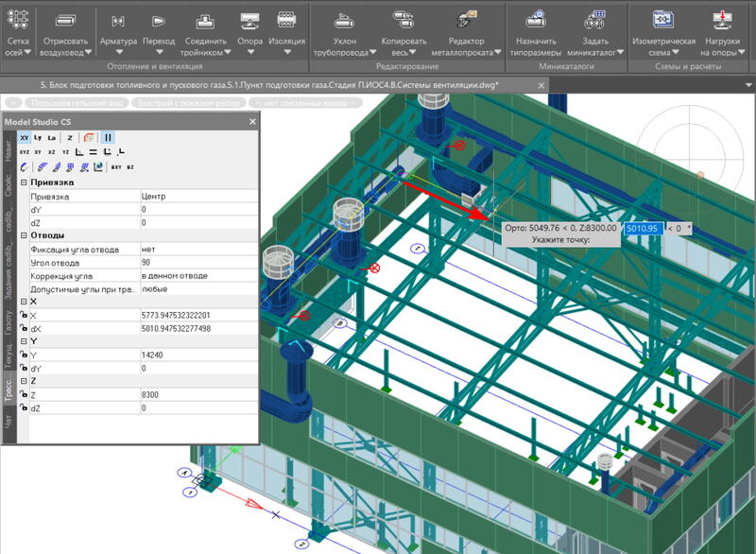756x554 pixels.
Task: Toggle the lock icon beside dY row
Action: 23,368
